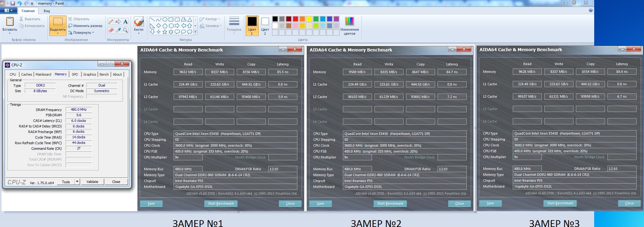The height and width of the screenshot is (227, 644).
Task: Click Save in the ЗАМЕР №2 AIDA64 window
Action: coord(321,203)
